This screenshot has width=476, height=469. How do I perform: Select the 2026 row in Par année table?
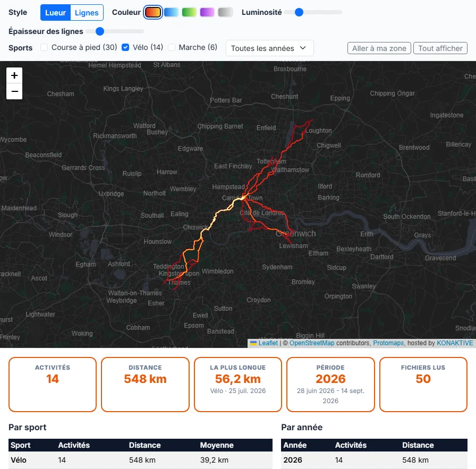(374, 460)
